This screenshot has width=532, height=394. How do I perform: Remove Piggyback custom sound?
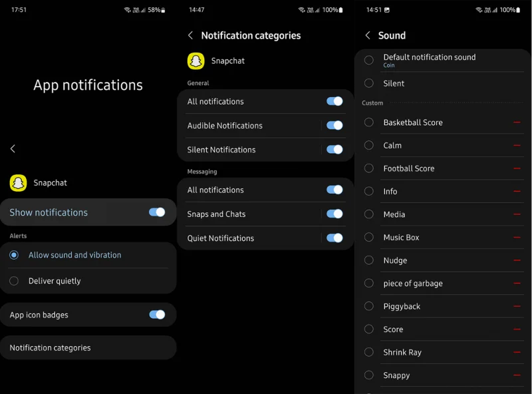(517, 306)
